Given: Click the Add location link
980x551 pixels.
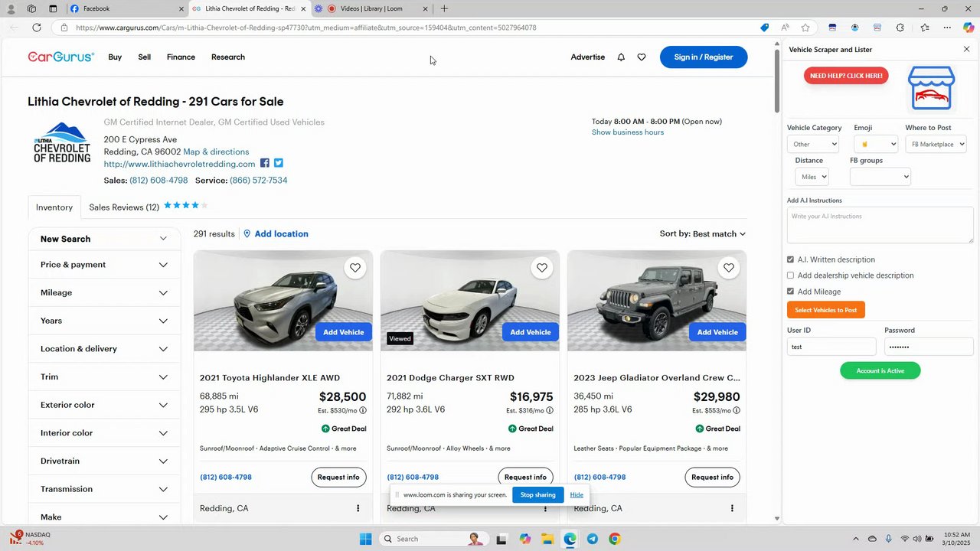Looking at the screenshot, I should tap(276, 234).
